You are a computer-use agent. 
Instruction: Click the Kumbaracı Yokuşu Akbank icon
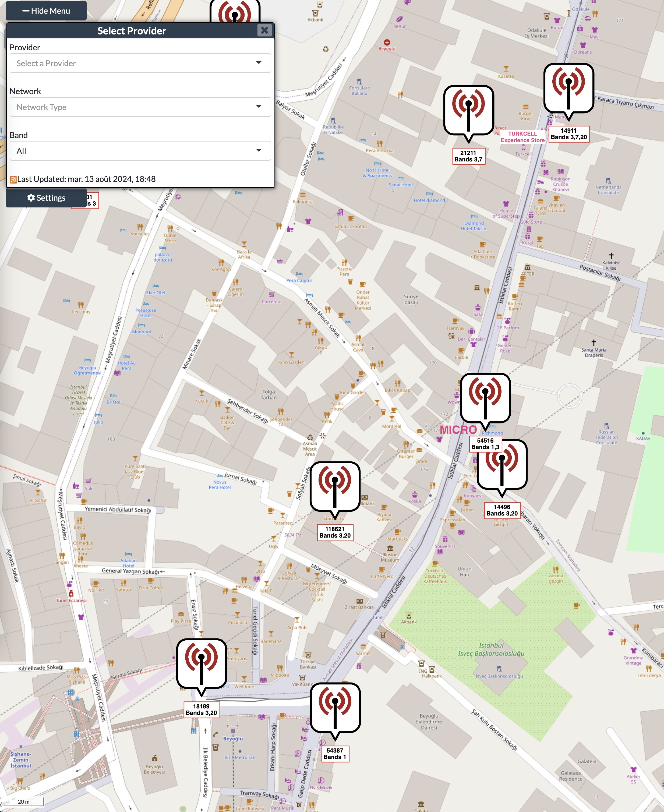(x=409, y=615)
